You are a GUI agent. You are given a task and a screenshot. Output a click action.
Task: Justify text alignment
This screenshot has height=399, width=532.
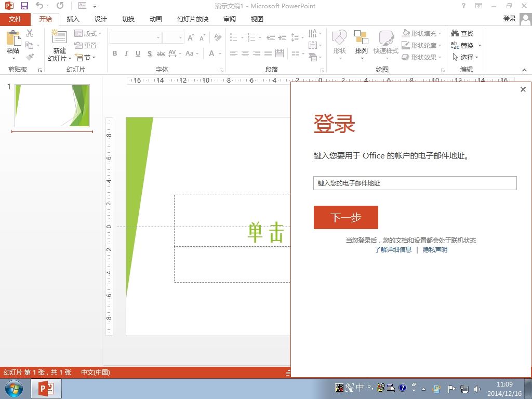(268, 54)
